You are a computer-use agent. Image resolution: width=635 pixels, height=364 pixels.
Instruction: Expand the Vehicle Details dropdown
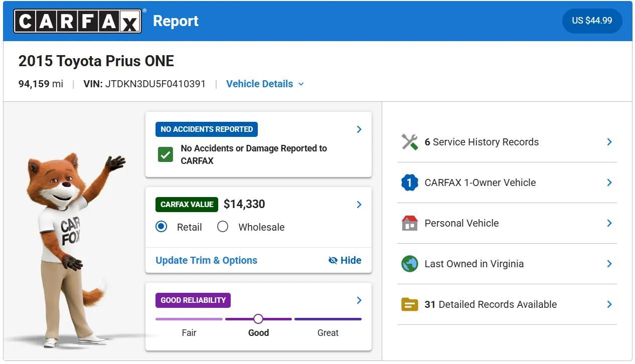265,84
